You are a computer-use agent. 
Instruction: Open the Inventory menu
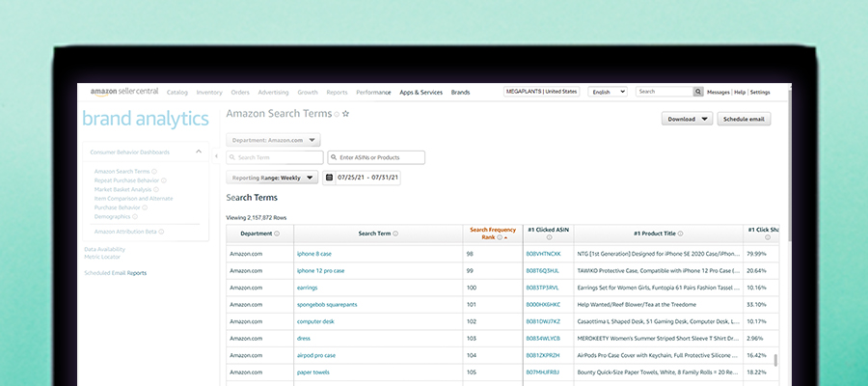[x=209, y=93]
